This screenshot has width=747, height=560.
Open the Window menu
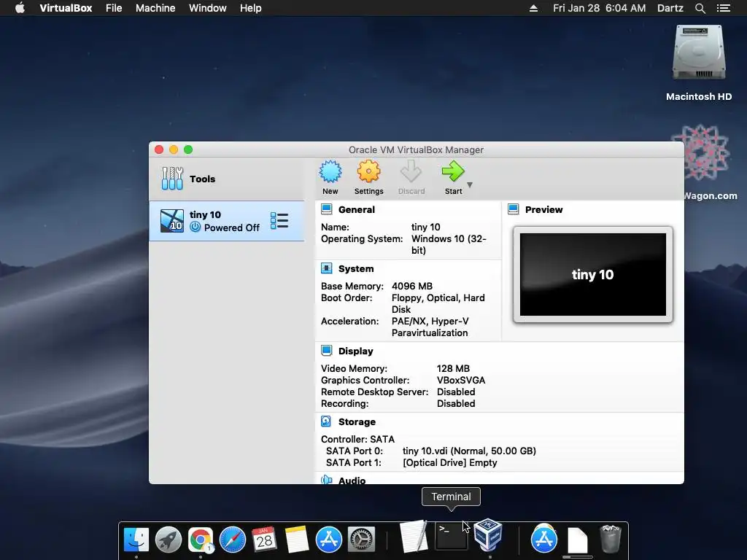coord(208,8)
